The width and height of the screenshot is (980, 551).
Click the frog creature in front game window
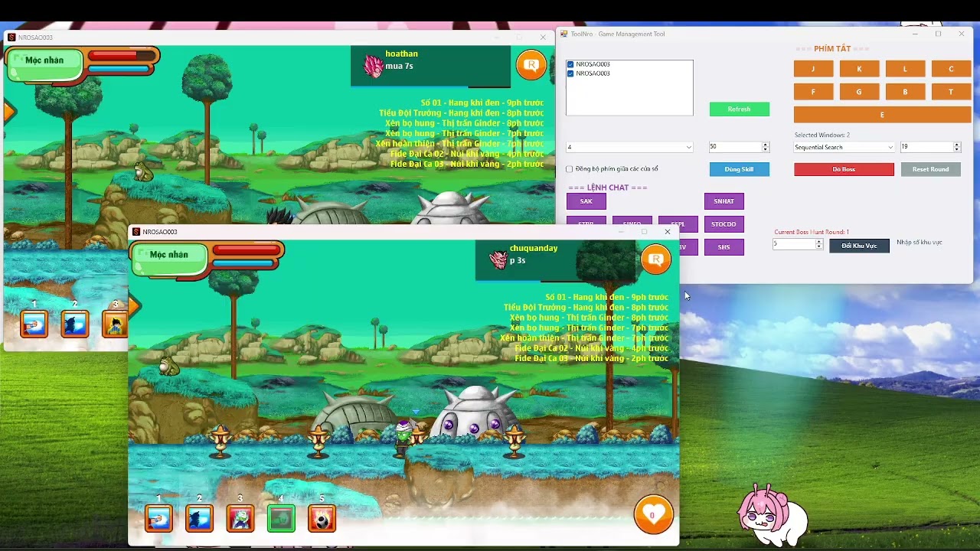pos(168,367)
